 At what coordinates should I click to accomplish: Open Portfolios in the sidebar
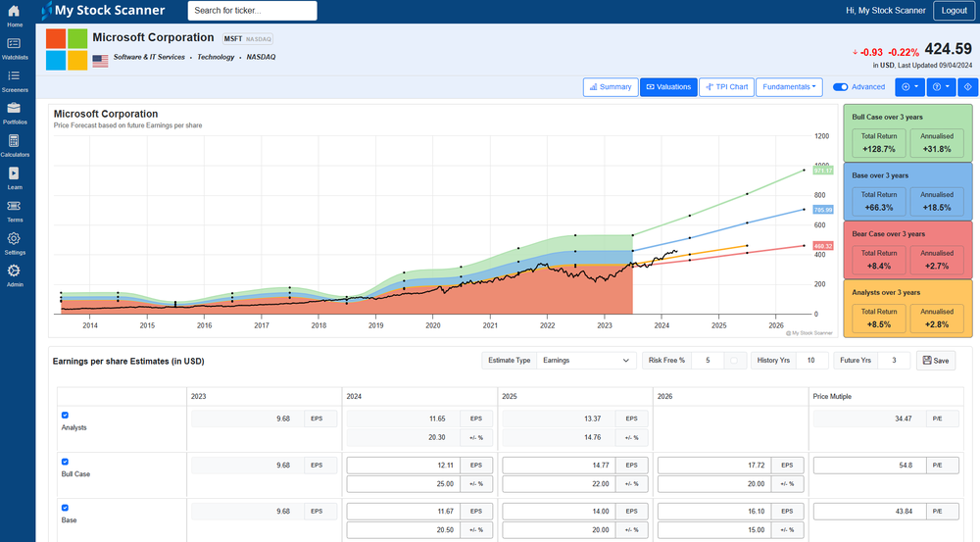tap(15, 114)
